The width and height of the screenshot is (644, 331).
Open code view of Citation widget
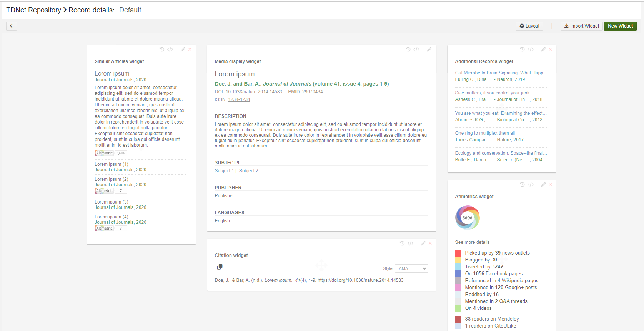[x=411, y=243]
